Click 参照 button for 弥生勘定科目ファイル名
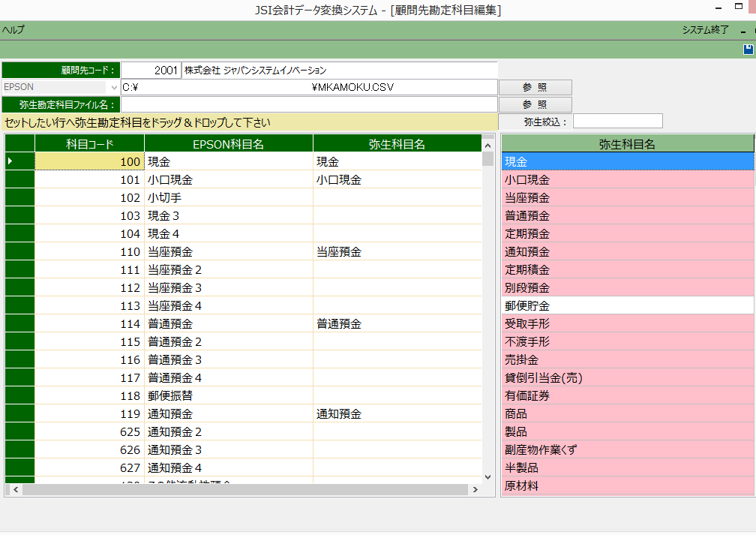The width and height of the screenshot is (756, 535). point(535,104)
